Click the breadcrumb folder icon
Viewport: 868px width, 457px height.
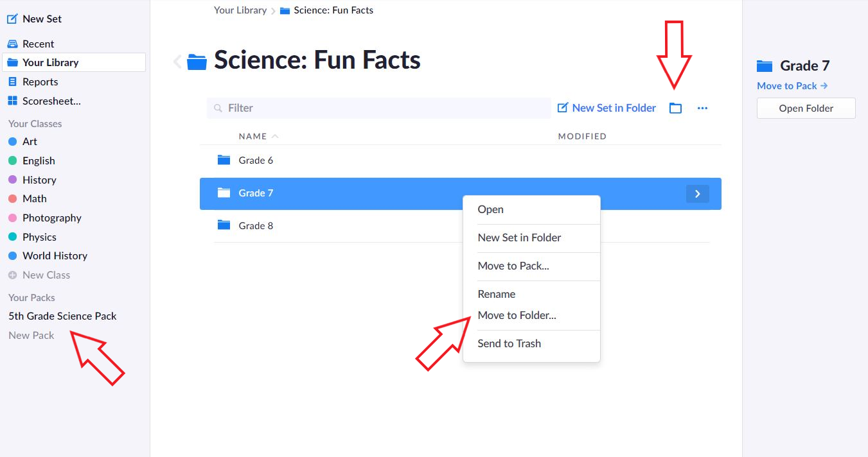click(x=285, y=10)
